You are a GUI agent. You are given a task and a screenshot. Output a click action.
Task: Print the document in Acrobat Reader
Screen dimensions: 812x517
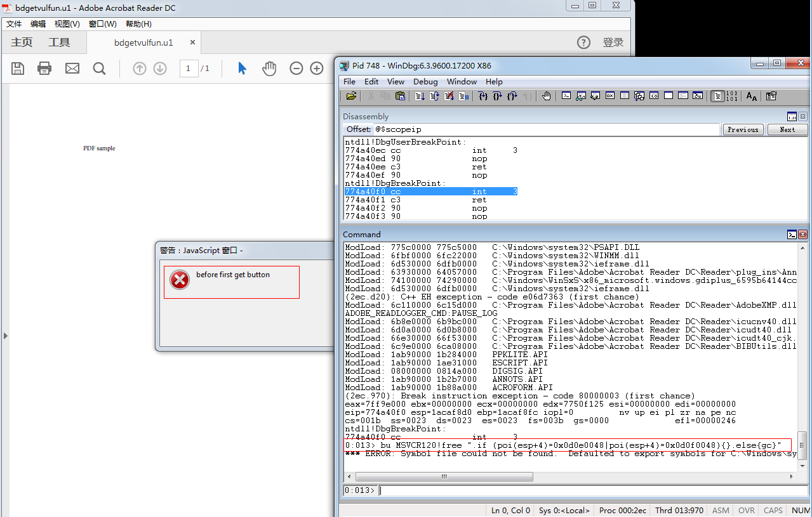[44, 69]
